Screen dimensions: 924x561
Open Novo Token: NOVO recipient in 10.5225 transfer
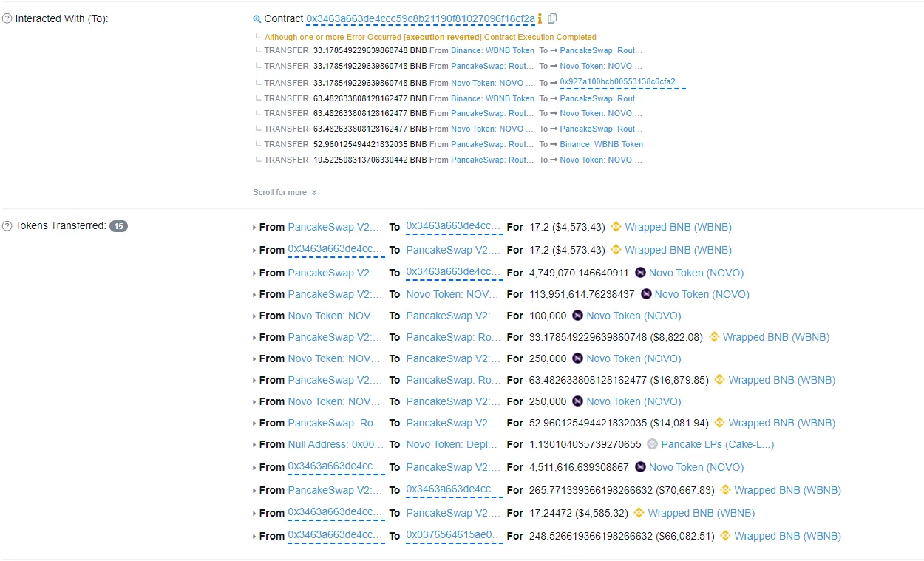601,160
